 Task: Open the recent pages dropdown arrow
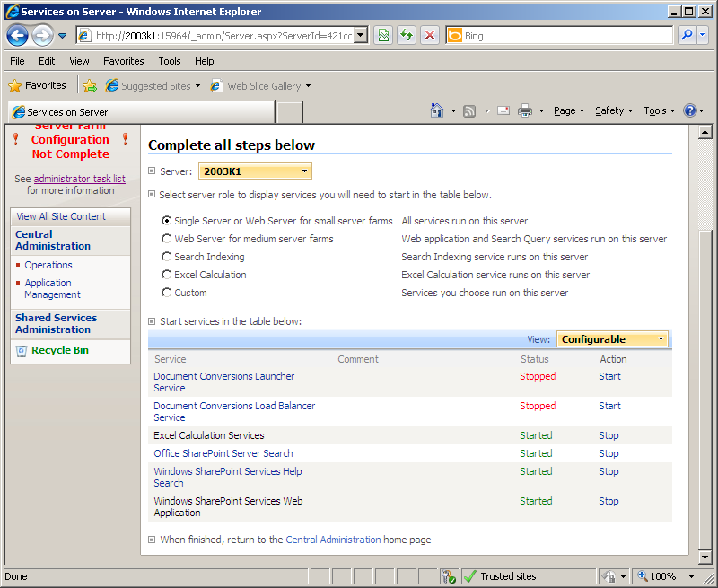coord(63,35)
